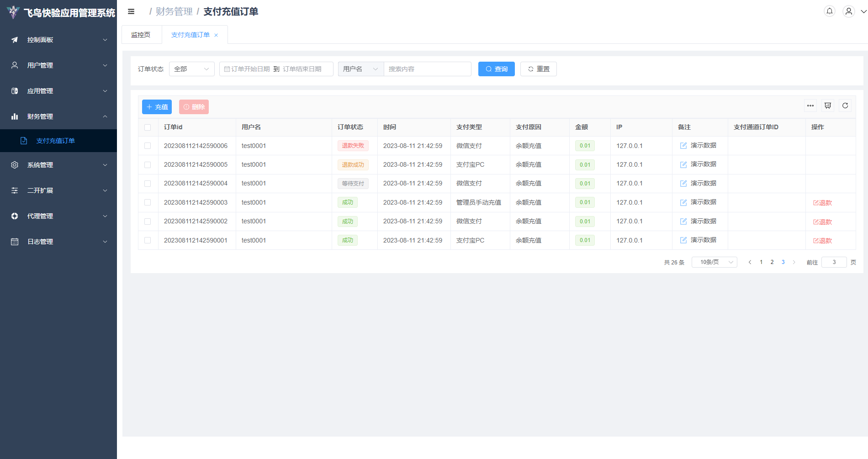Open the more options ellipsis icon
The height and width of the screenshot is (459, 868).
click(810, 106)
